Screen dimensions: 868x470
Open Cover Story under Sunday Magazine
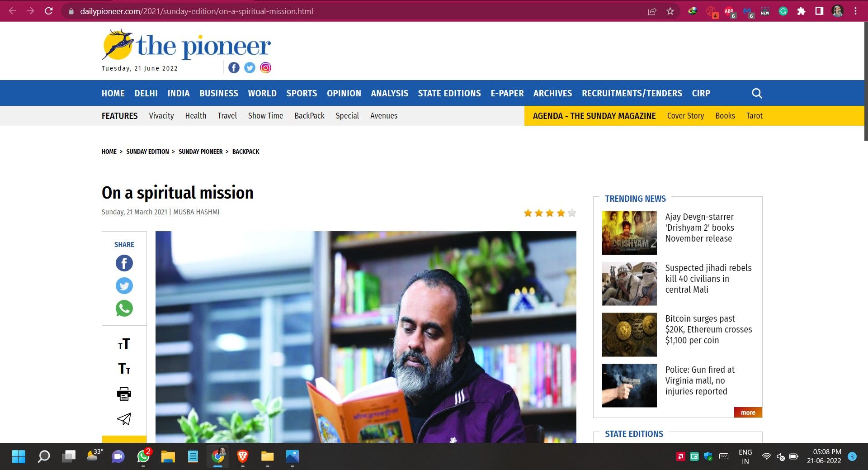[685, 116]
